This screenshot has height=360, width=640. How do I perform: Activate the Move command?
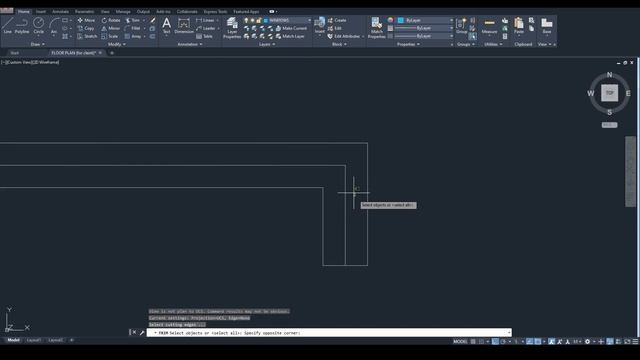86,20
